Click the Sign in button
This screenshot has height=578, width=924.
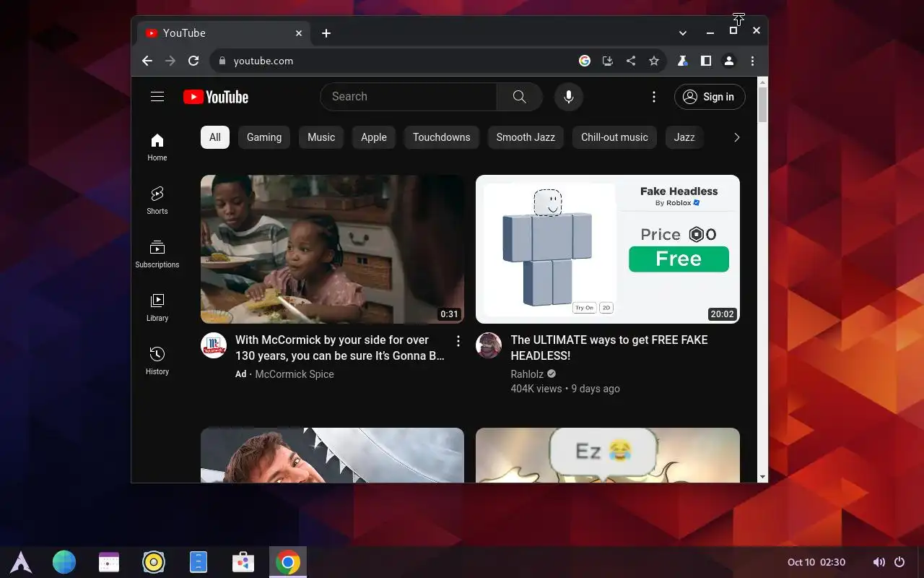[x=710, y=97]
